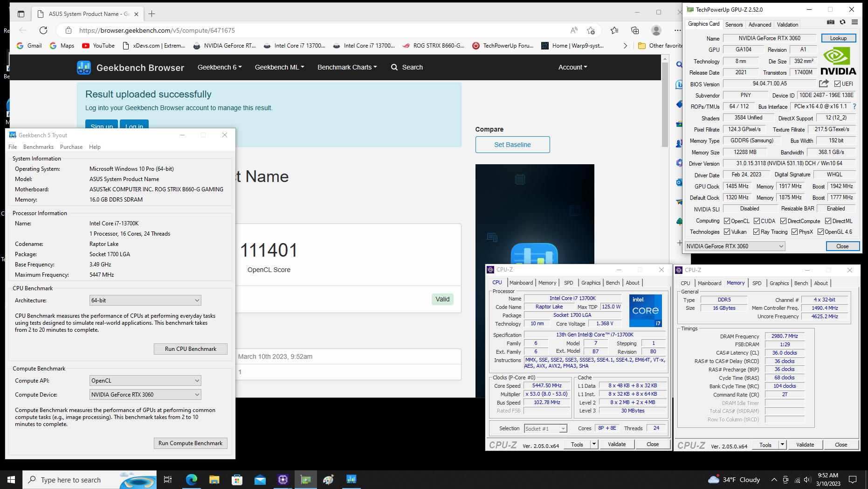Click the browser back arrow
Screen dimensions: 868x489
click(x=23, y=30)
